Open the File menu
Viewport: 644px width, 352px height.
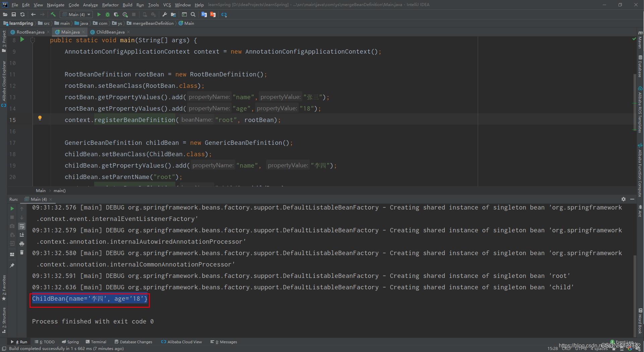[x=15, y=5]
